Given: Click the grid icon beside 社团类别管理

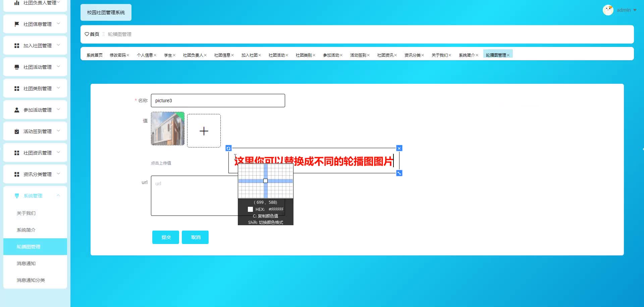Looking at the screenshot, I should [17, 88].
